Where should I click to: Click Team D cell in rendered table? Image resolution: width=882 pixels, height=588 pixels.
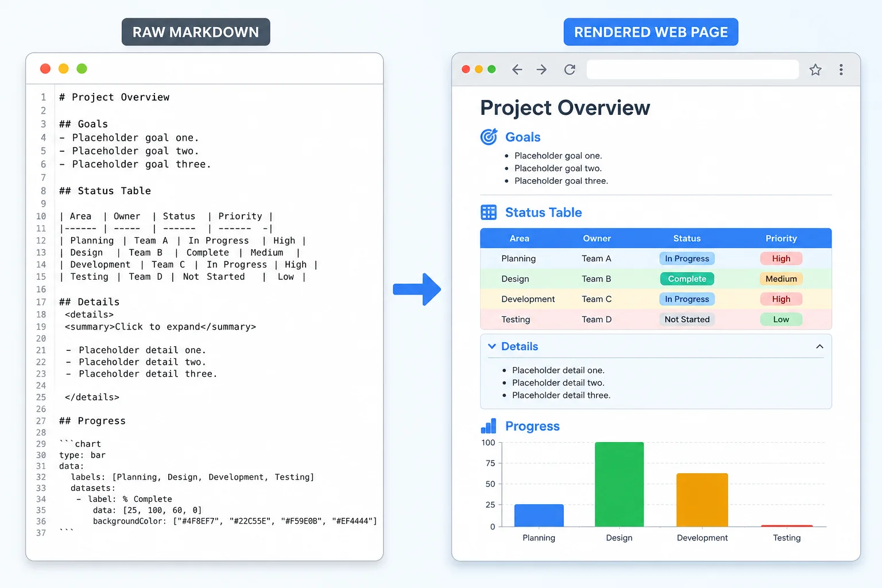tap(597, 319)
